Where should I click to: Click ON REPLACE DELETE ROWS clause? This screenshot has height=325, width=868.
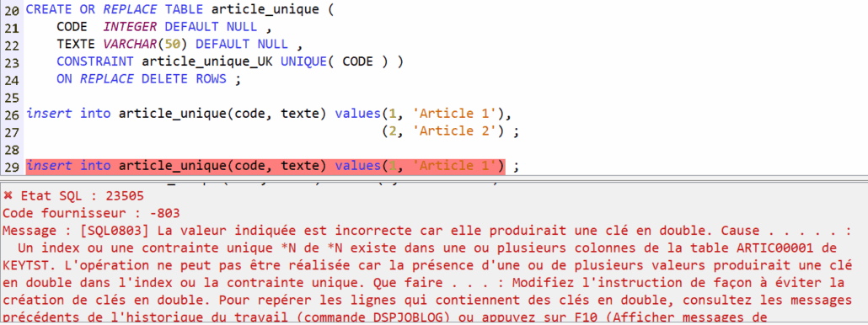[142, 79]
